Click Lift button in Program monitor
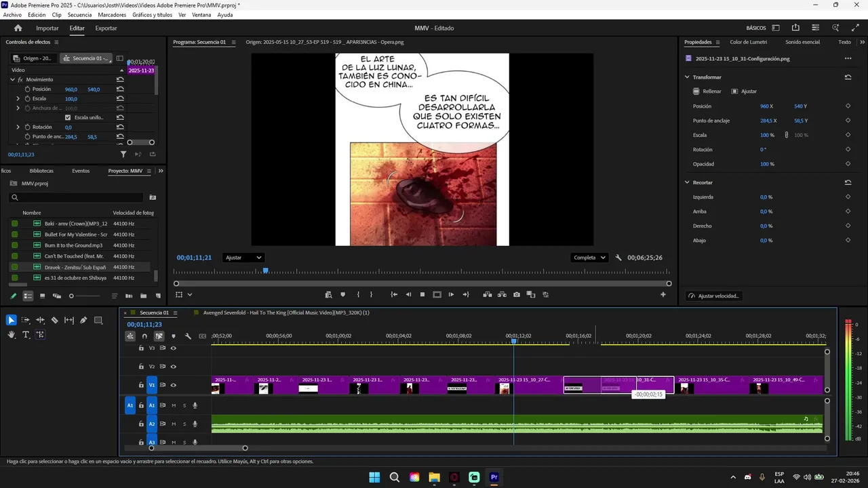Viewport: 868px width, 488px height. coord(487,295)
